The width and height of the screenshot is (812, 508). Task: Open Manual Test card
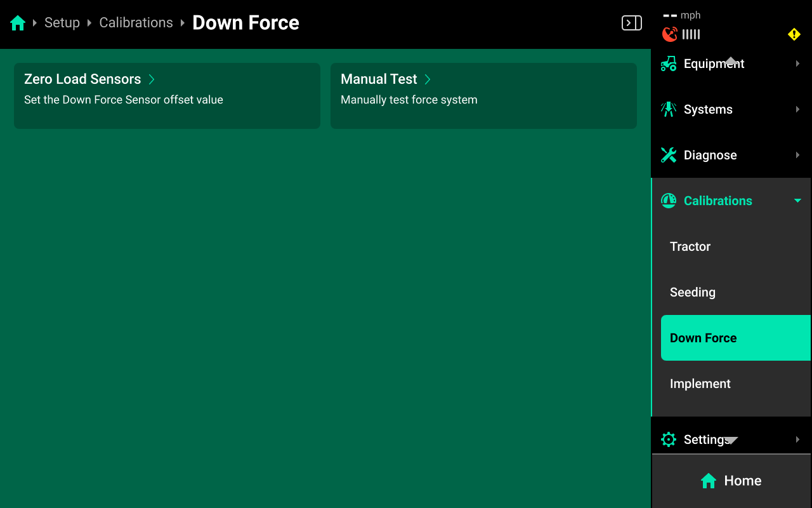click(x=483, y=95)
